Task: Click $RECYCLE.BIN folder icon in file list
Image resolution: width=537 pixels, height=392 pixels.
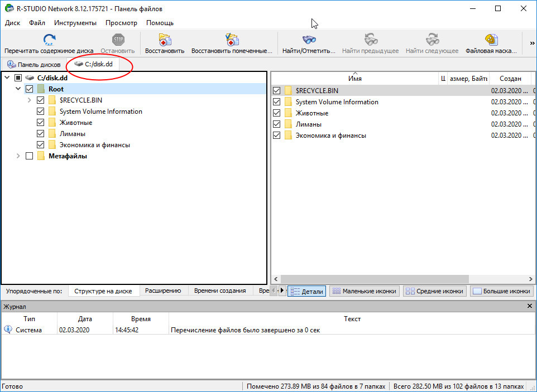Action: coord(289,91)
